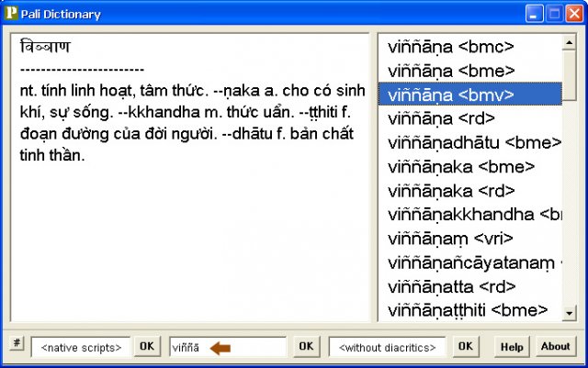
Task: Click the Pali Dictionary title bar icon
Action: (x=11, y=13)
